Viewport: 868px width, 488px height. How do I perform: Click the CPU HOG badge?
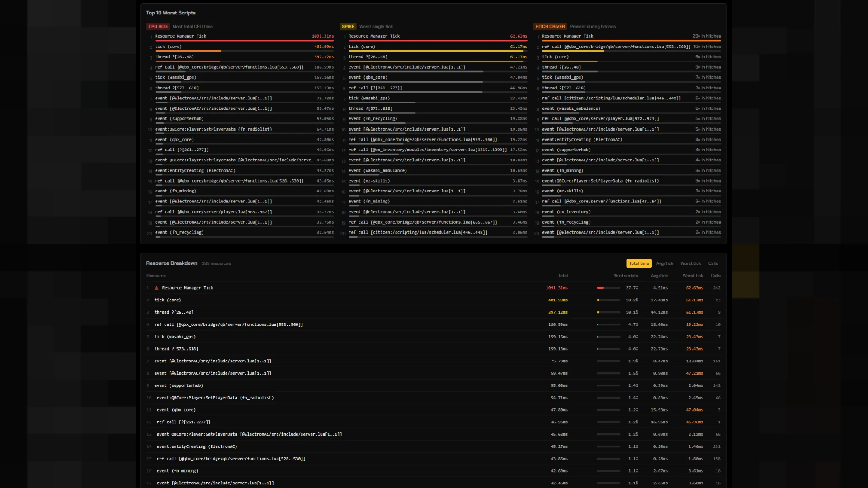pos(158,27)
